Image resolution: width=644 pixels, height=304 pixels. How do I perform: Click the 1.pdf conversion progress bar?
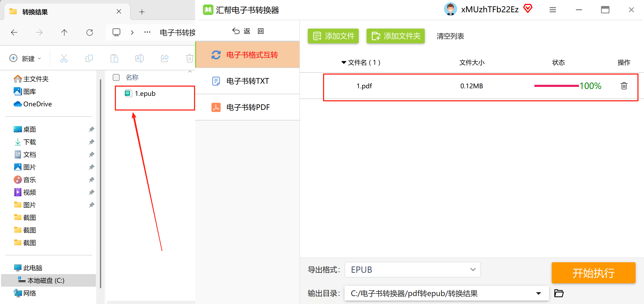(x=556, y=86)
